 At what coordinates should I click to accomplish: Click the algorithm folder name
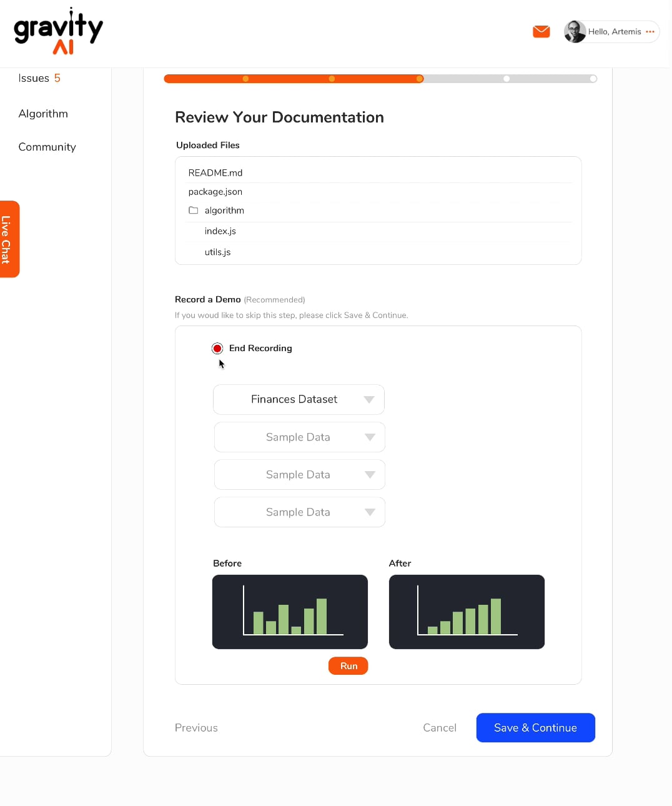click(x=224, y=211)
